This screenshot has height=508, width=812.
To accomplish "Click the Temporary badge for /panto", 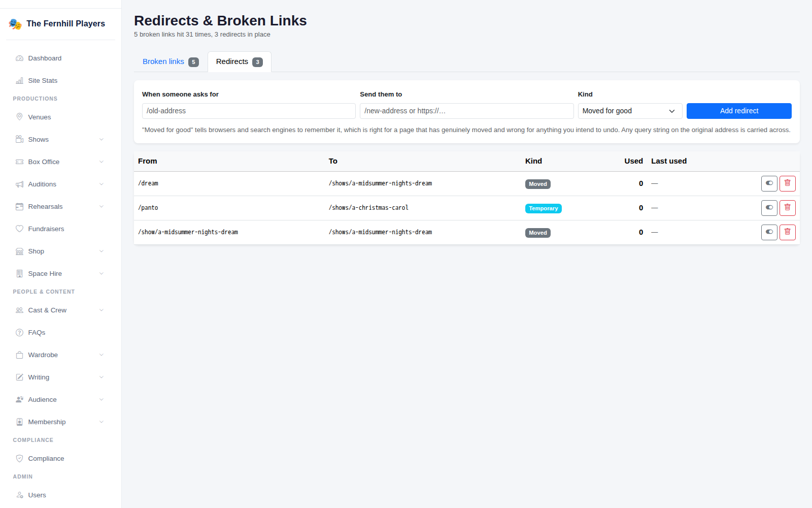I will pos(543,208).
